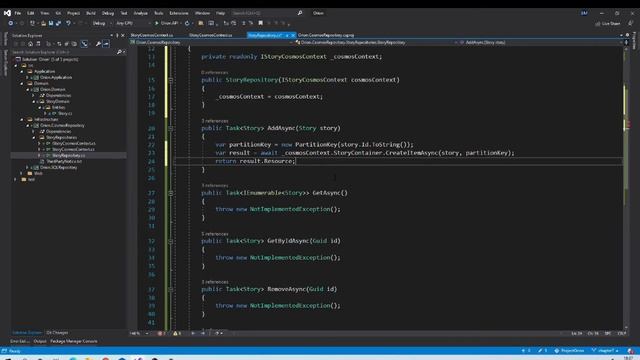
Task: Click the feedback icon beside Live Share
Action: click(630, 24)
